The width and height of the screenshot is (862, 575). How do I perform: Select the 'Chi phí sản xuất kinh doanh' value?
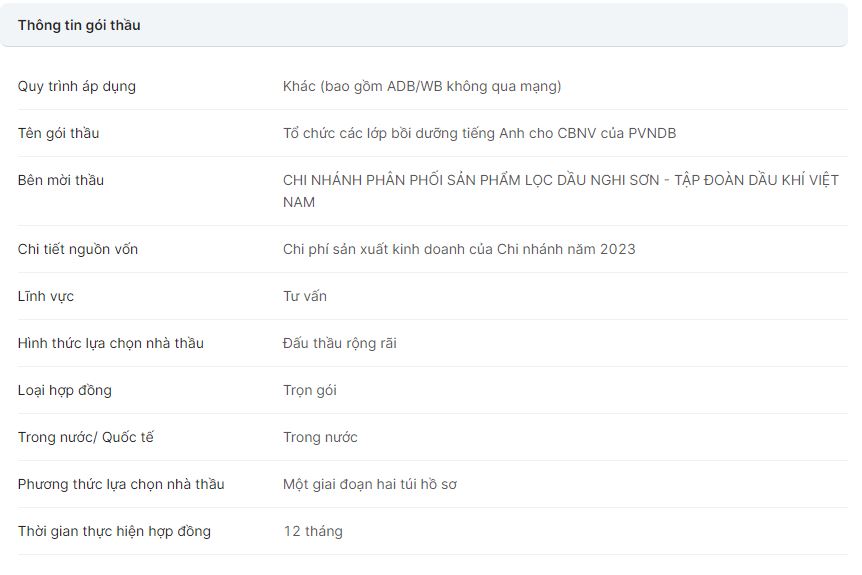tap(459, 249)
